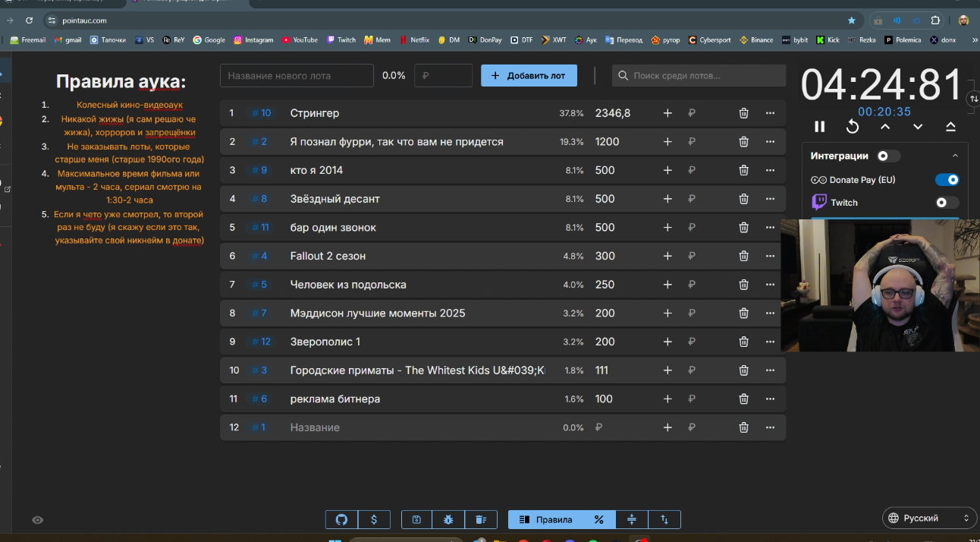
Task: Open the YouTube bookmark in the bookmarks bar
Action: point(300,39)
